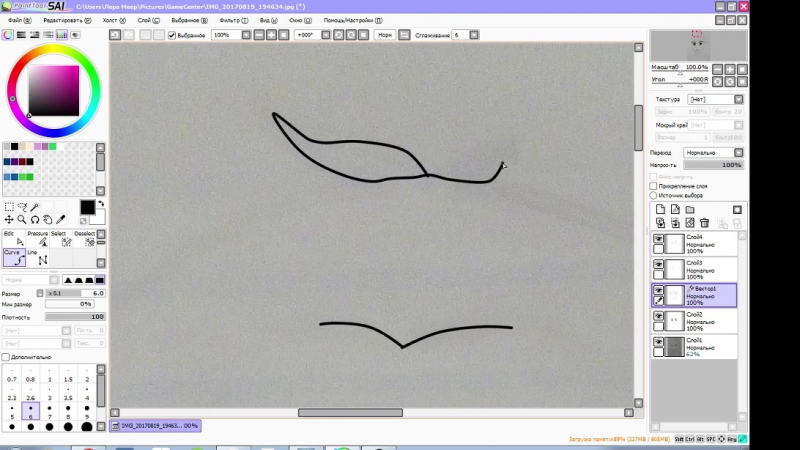Viewport: 800px width, 450px height.
Task: Delete layer using the trash icon
Action: (704, 223)
